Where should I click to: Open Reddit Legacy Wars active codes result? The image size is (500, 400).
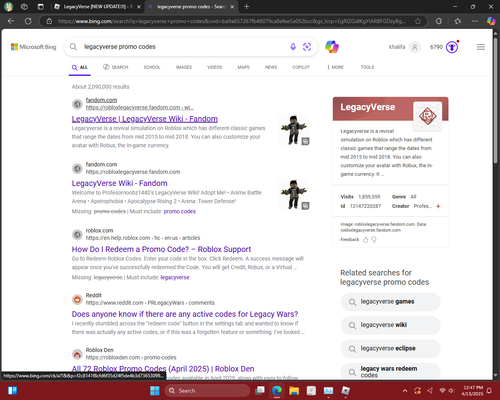(x=185, y=314)
